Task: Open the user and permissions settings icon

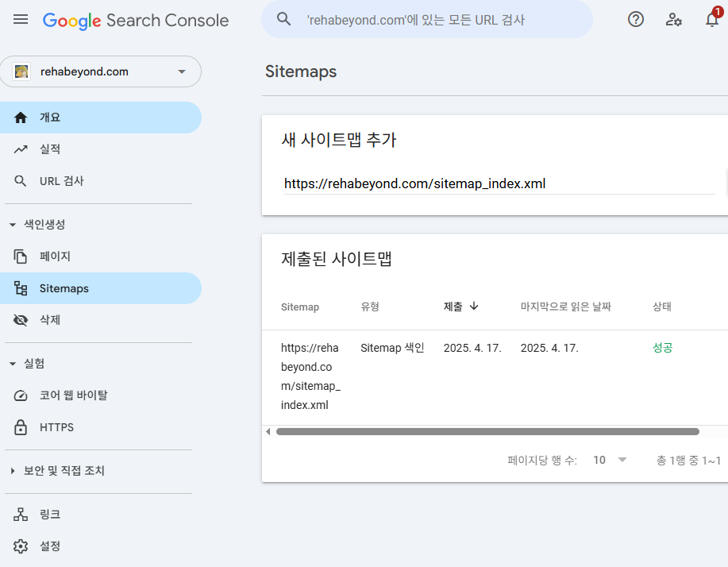Action: [x=674, y=20]
